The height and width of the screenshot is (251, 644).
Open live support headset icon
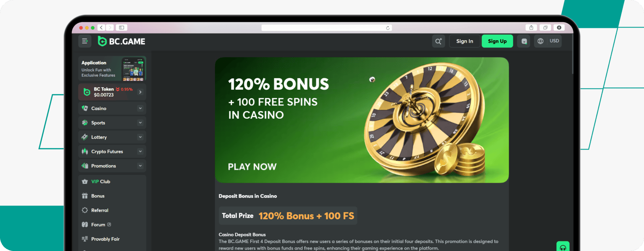tap(563, 247)
